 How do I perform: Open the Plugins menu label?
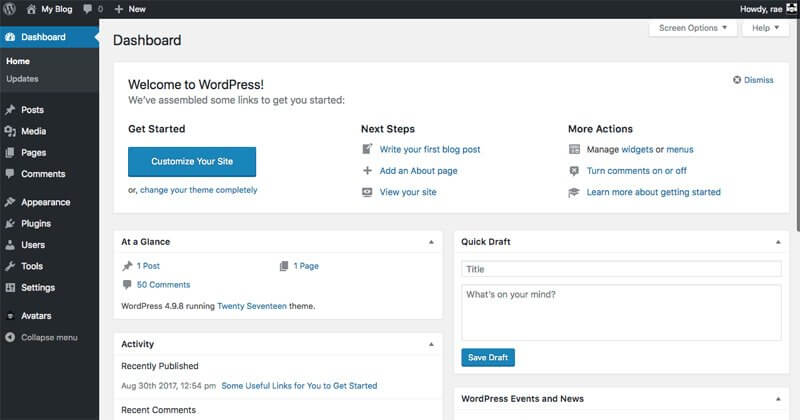[x=36, y=224]
